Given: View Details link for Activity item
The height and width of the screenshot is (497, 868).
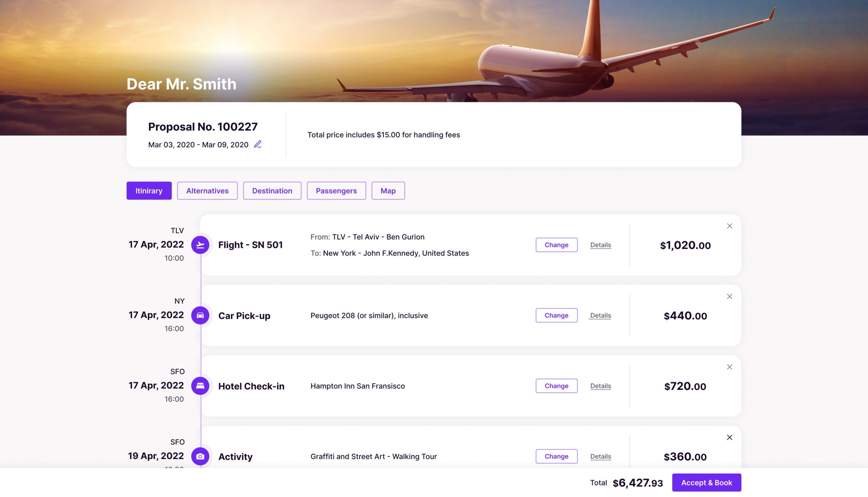Looking at the screenshot, I should [x=600, y=456].
